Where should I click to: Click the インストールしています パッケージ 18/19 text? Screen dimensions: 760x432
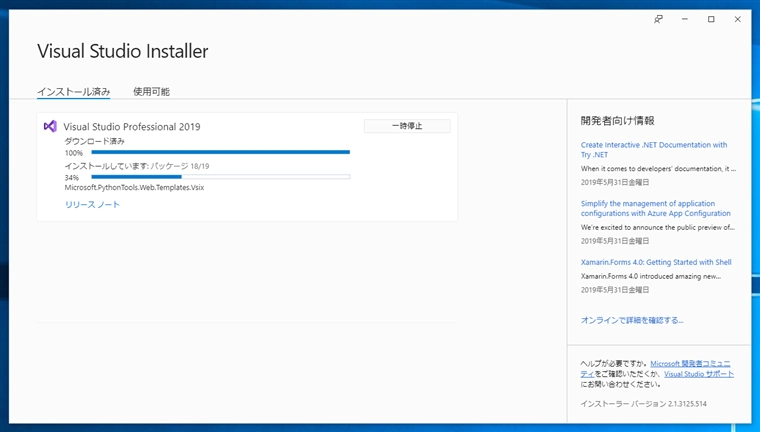[137, 166]
